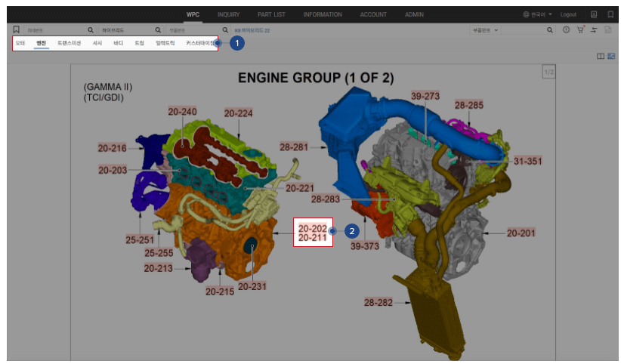621x364 pixels.
Task: Open the ACCOUNT menu
Action: [x=373, y=14]
